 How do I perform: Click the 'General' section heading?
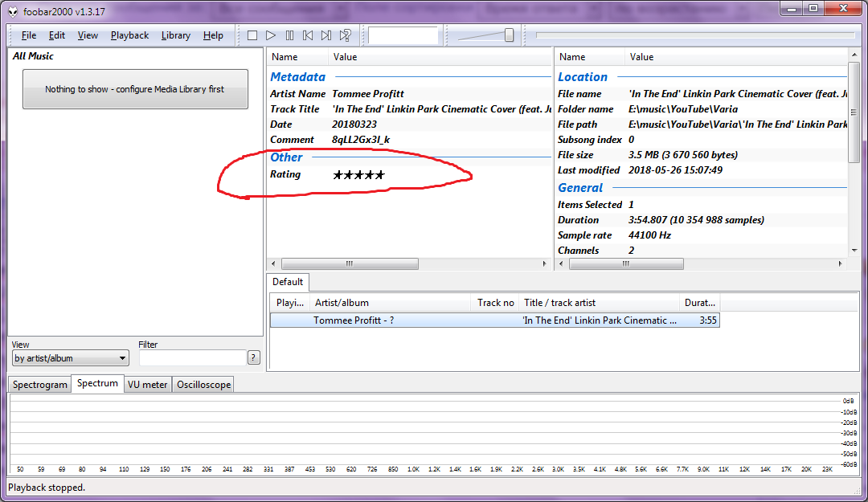click(580, 188)
